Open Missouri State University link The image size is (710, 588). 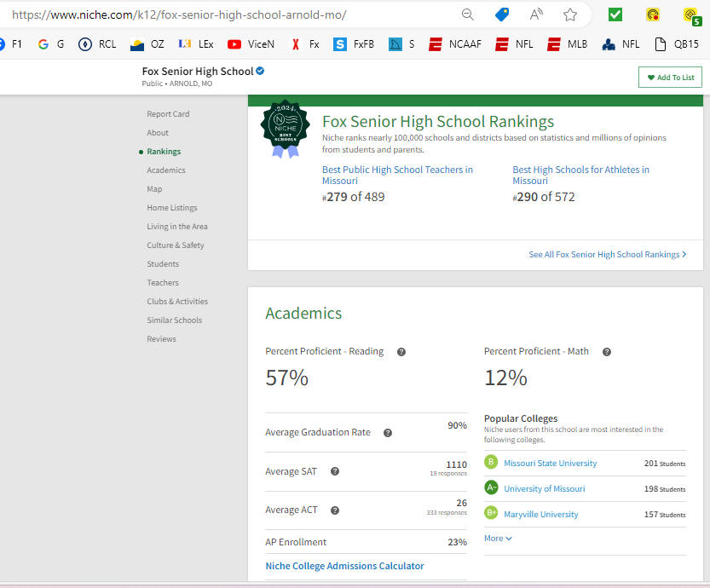pyautogui.click(x=550, y=463)
